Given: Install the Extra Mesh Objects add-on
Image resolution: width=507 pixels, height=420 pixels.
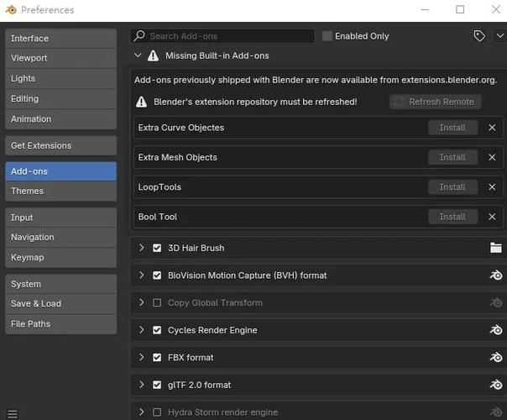Looking at the screenshot, I should pos(452,157).
